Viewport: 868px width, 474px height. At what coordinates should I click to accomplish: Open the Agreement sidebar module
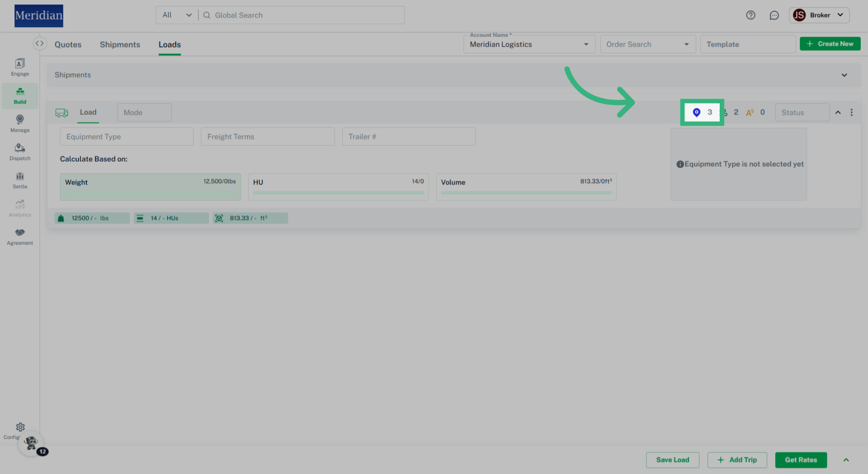(x=20, y=237)
